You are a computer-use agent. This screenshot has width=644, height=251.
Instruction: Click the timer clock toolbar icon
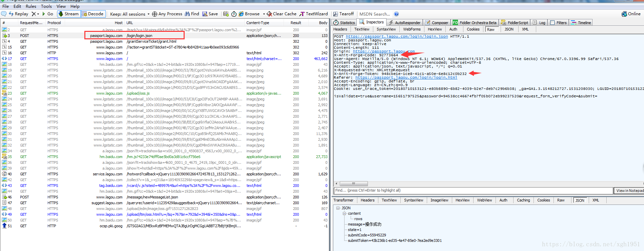[x=234, y=14]
